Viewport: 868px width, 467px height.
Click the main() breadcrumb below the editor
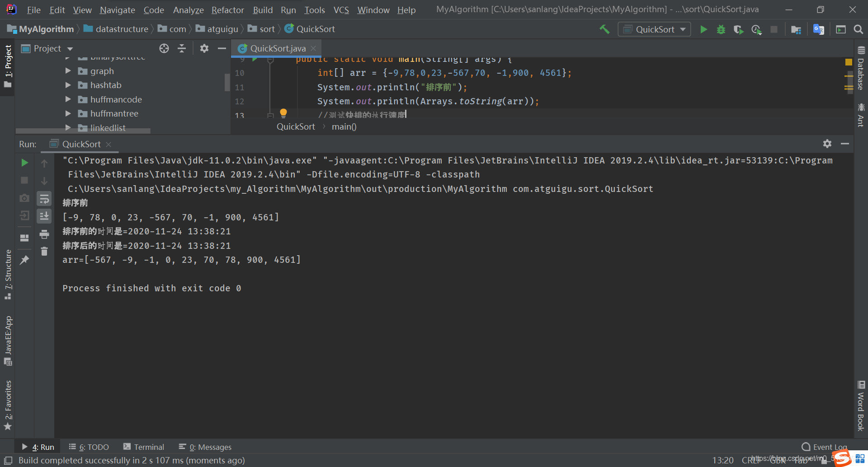344,127
